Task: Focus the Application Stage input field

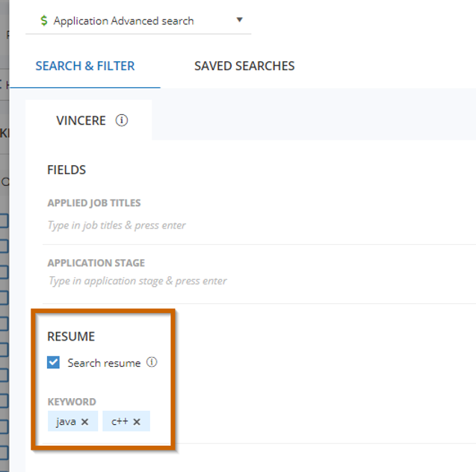Action: pos(224,281)
